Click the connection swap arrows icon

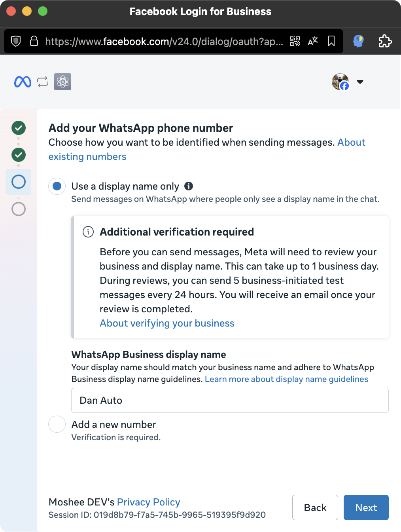[43, 82]
